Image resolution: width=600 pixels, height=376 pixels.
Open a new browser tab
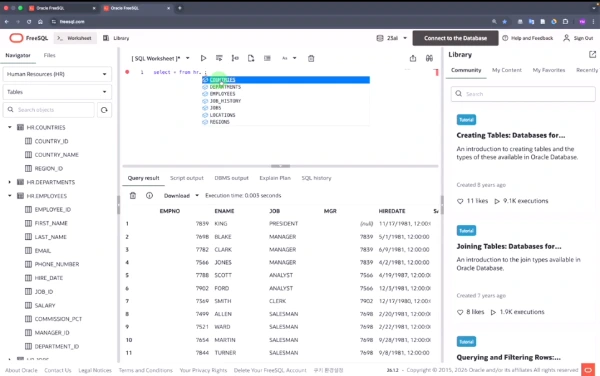(179, 8)
